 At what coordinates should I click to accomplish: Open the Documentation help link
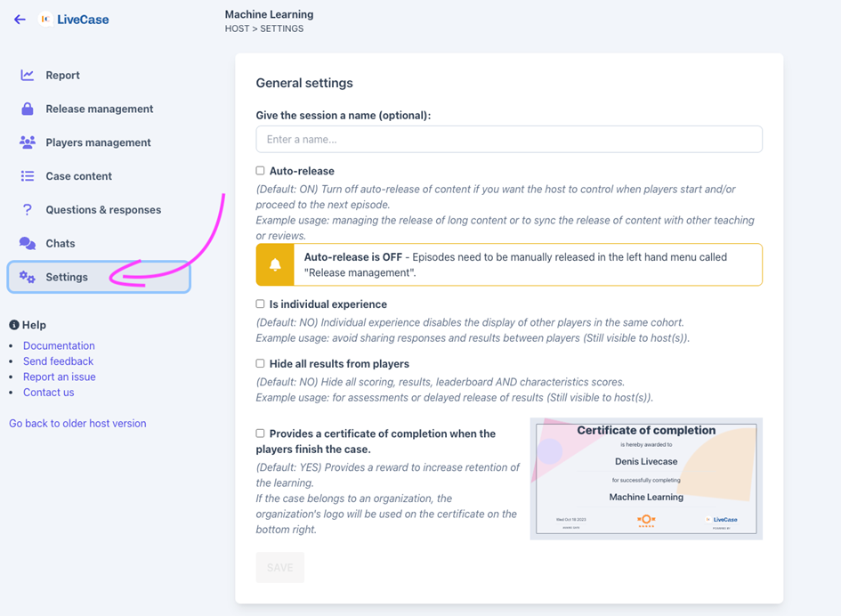(59, 345)
